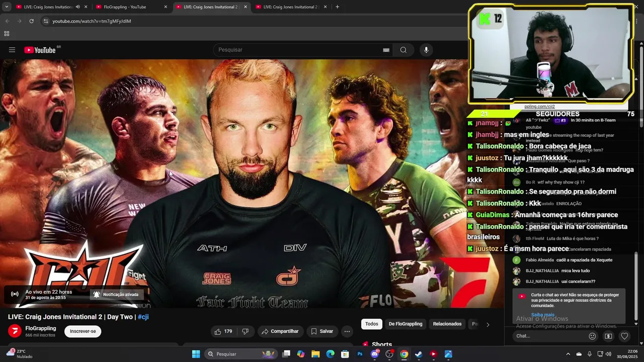Open the more actions ellipsis button
The width and height of the screenshot is (644, 362).
[347, 331]
